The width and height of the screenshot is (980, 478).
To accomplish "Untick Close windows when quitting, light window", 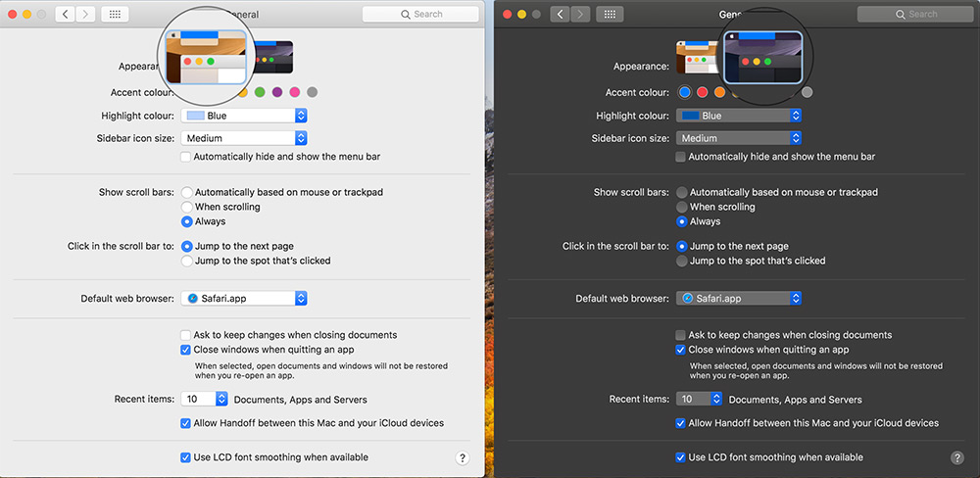I will [185, 350].
